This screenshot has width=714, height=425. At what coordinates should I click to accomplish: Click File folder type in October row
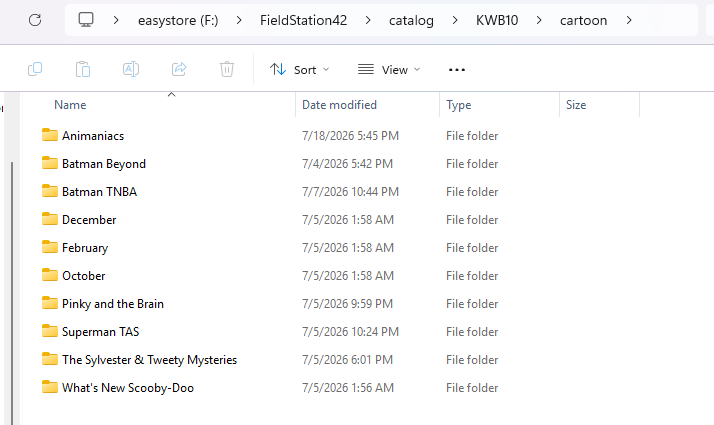coord(472,276)
